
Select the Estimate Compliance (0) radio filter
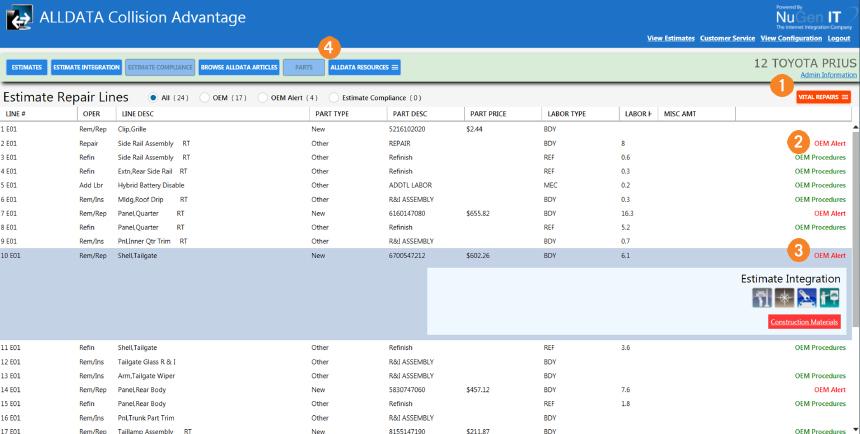pyautogui.click(x=333, y=98)
